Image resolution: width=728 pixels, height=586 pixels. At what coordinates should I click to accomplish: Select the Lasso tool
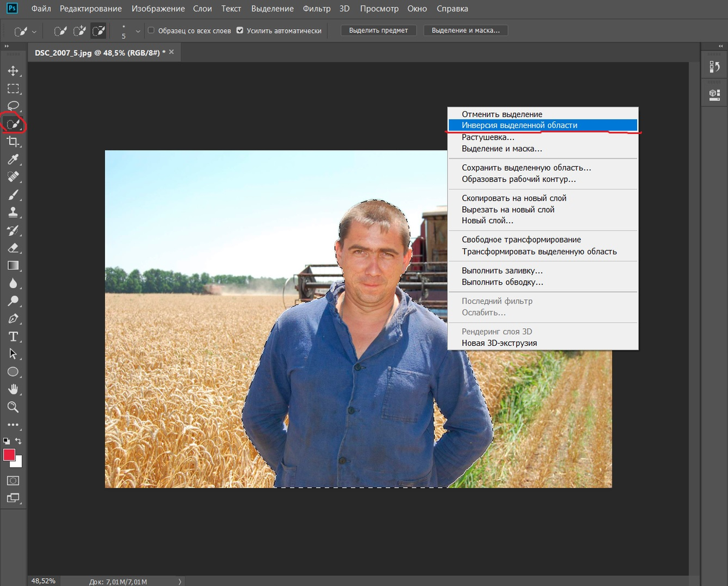13,106
